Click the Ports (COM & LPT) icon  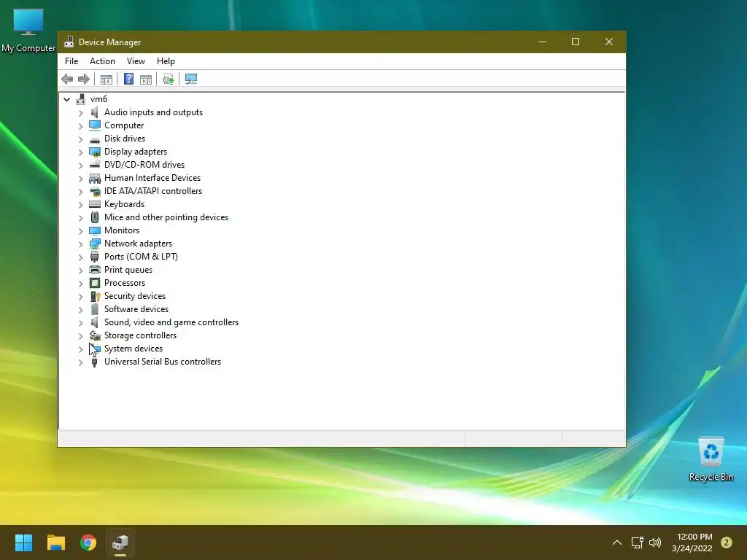click(95, 257)
